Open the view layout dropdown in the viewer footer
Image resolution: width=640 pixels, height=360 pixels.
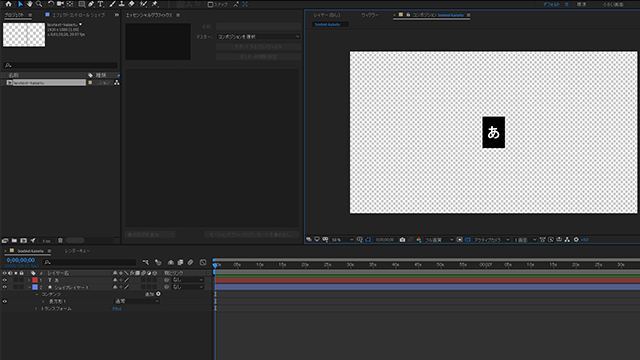[525, 240]
